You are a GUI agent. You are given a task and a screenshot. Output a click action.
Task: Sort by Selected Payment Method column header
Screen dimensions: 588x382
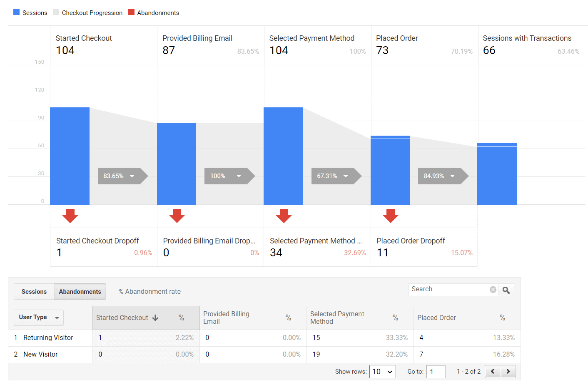pyautogui.click(x=342, y=318)
